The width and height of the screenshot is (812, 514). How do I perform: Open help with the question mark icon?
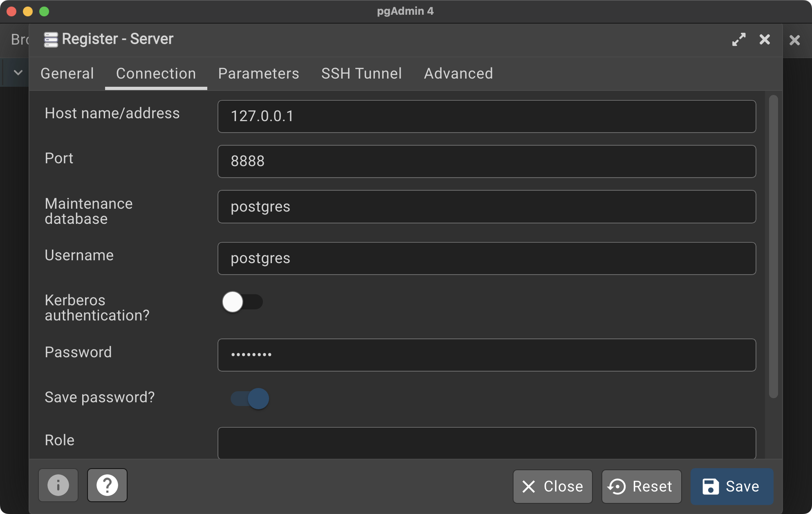point(107,485)
